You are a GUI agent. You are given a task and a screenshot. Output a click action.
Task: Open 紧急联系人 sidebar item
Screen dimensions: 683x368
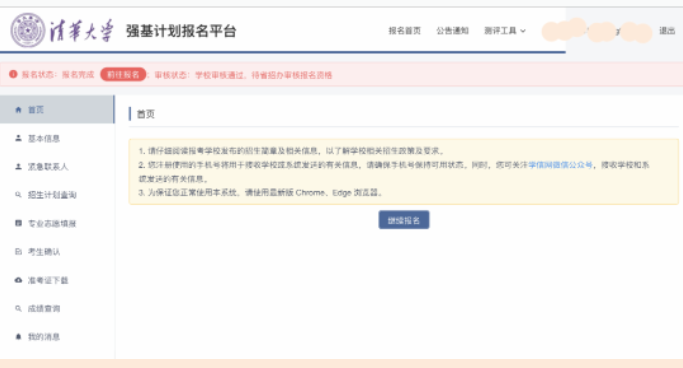pyautogui.click(x=57, y=166)
